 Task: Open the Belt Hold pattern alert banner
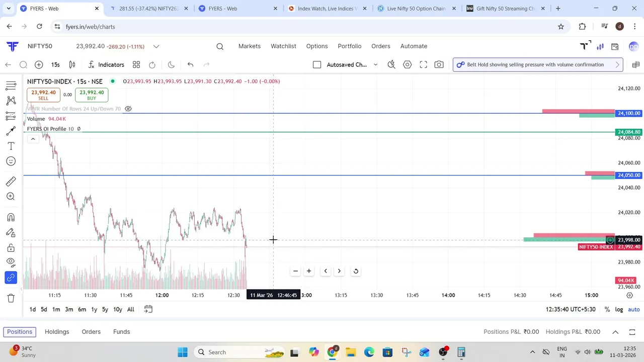(x=538, y=64)
